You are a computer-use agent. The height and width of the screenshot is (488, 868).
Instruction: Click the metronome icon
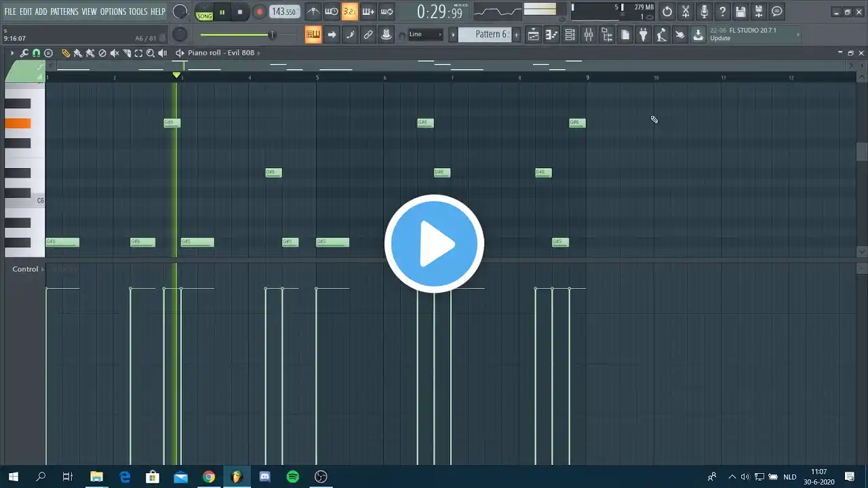pos(313,12)
